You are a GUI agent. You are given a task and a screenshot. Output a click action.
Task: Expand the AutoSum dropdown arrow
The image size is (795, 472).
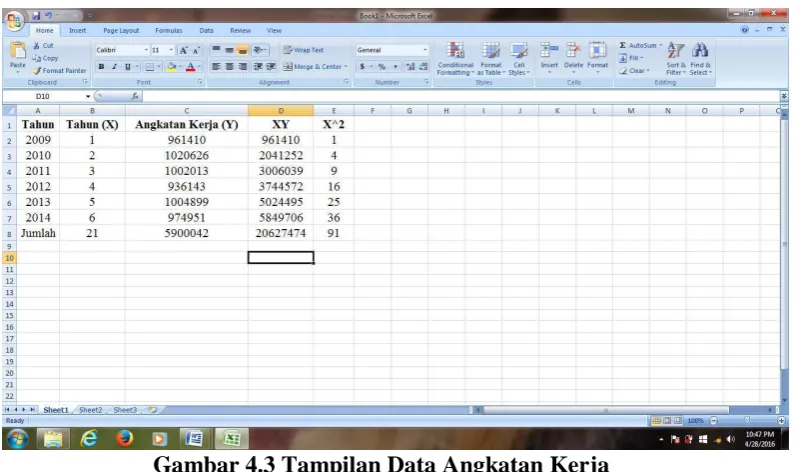[661, 45]
